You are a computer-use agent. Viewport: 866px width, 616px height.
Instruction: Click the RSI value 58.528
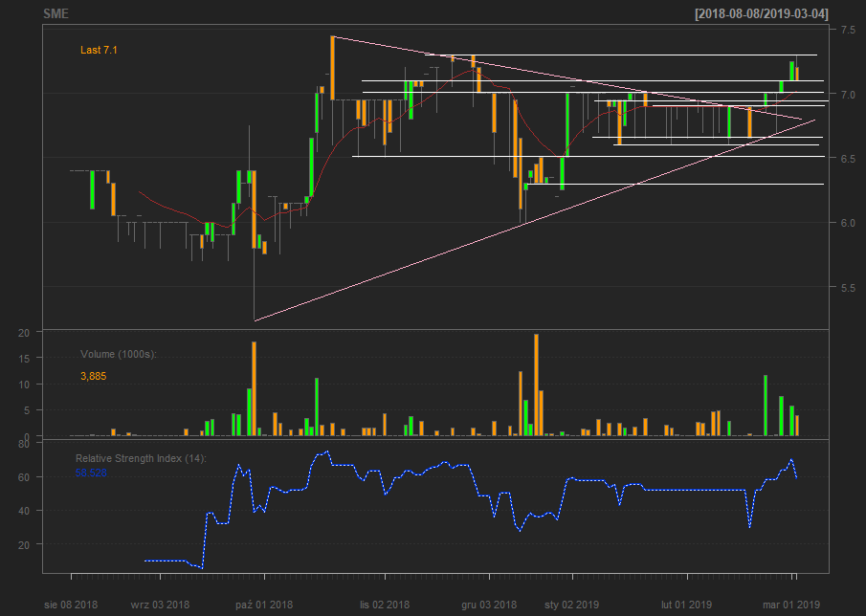tap(91, 473)
